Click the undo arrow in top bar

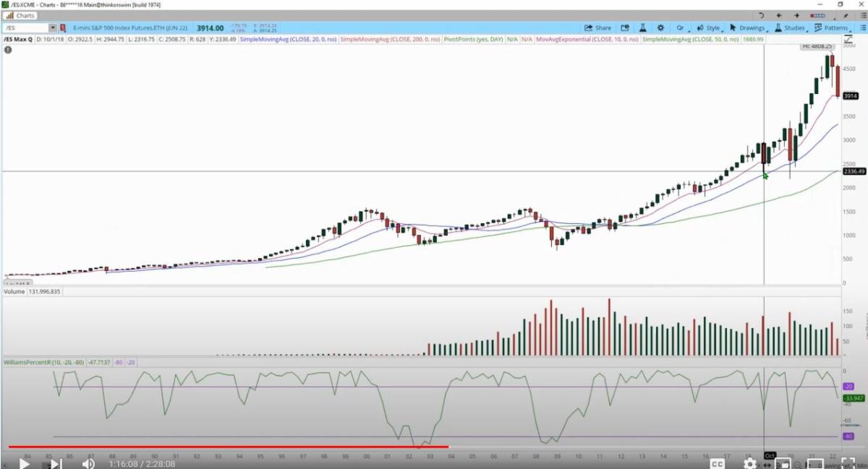click(761, 15)
